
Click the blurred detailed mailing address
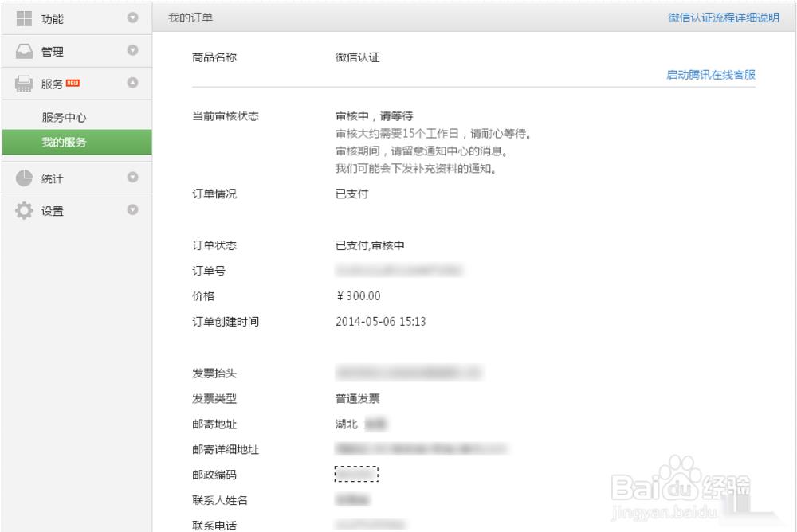point(422,448)
